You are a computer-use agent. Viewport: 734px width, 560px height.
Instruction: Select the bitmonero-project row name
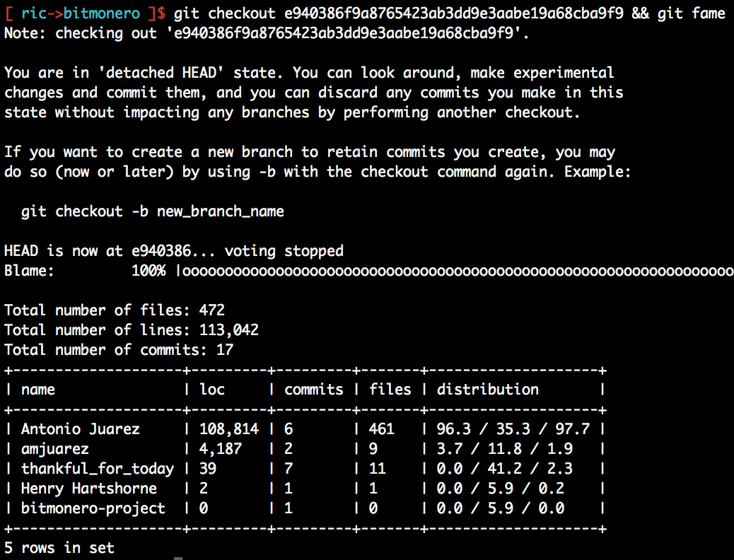click(x=93, y=508)
